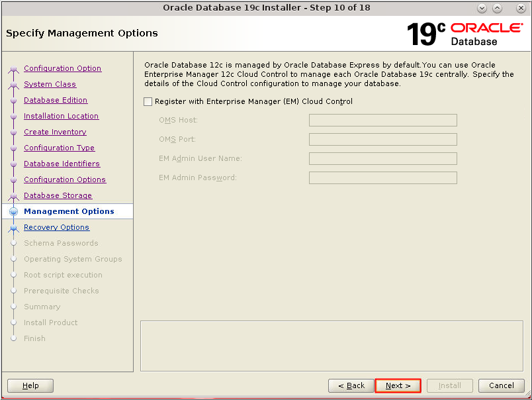
Task: Click the Configuration Option completed step arrow icon
Action: pos(15,68)
